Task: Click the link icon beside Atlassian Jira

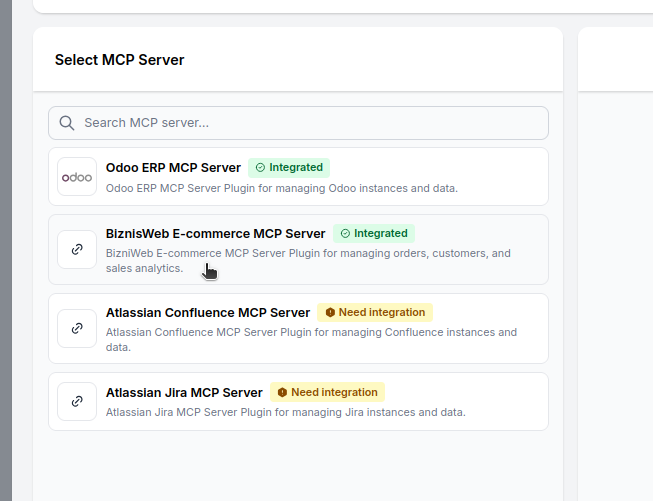Action: point(77,401)
